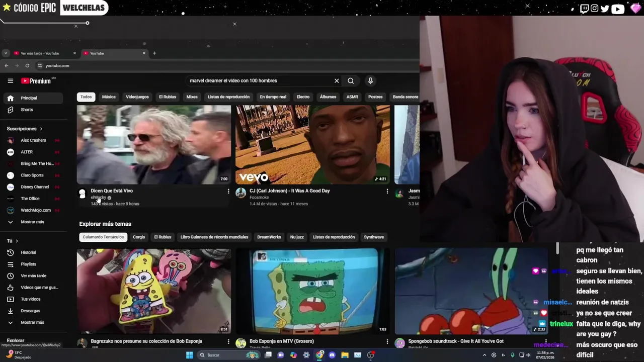This screenshot has height=362, width=644.
Task: Open the YouTube hamburger guide menu
Action: point(10,81)
